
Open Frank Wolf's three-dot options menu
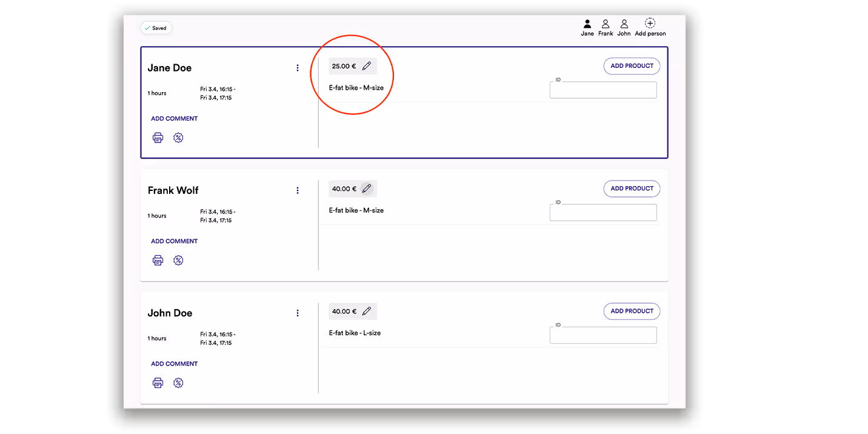coord(297,190)
